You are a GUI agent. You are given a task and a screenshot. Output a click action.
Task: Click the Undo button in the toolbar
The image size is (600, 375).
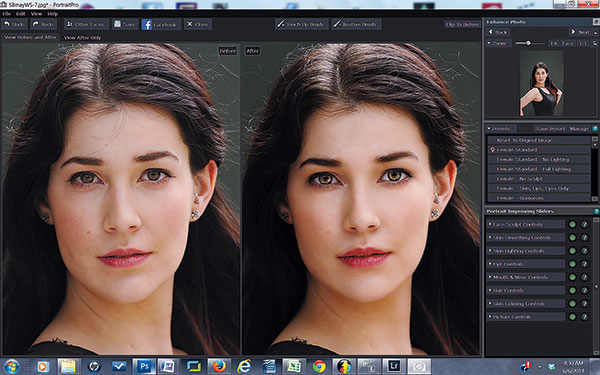[x=14, y=24]
